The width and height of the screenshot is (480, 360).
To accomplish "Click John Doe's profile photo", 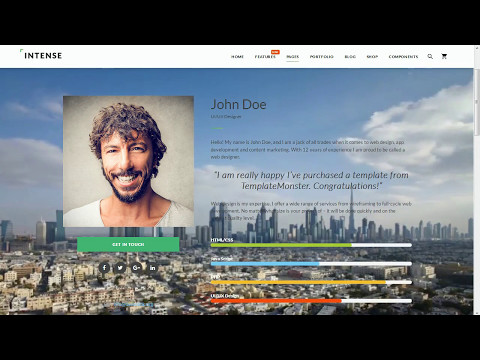I will [x=128, y=161].
